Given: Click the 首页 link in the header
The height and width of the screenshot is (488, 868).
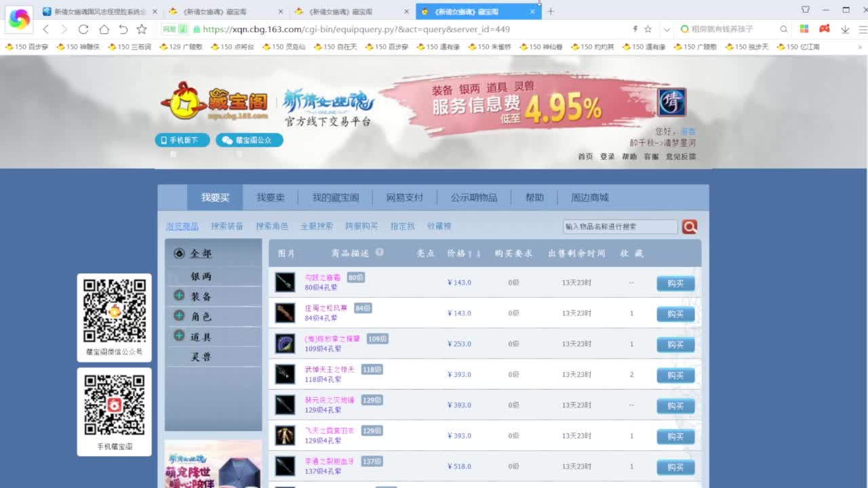Looking at the screenshot, I should pos(585,157).
